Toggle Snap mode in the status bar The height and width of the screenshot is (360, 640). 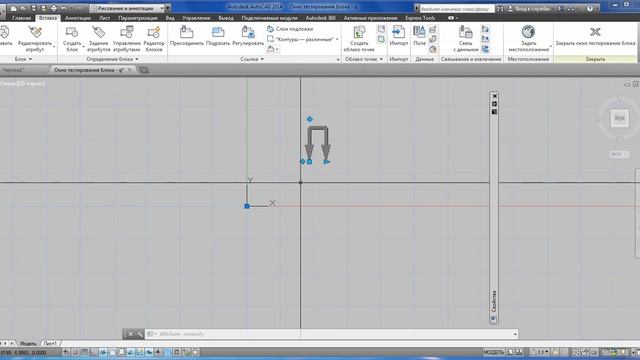pyautogui.click(x=75, y=352)
